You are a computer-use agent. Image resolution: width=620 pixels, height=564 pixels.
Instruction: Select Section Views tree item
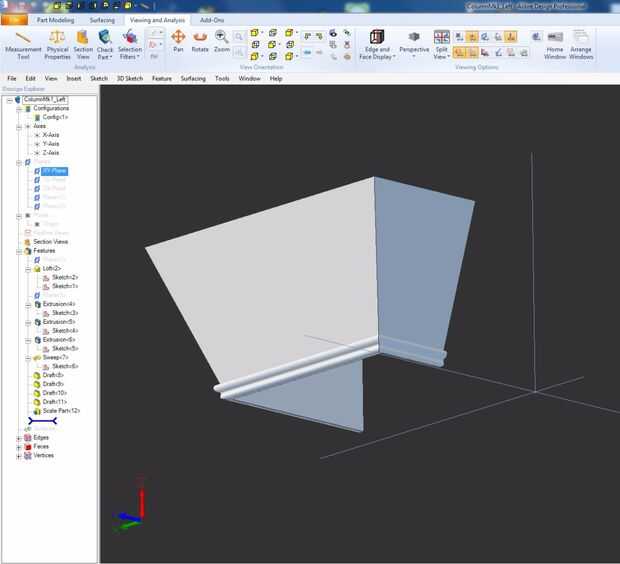pyautogui.click(x=51, y=242)
